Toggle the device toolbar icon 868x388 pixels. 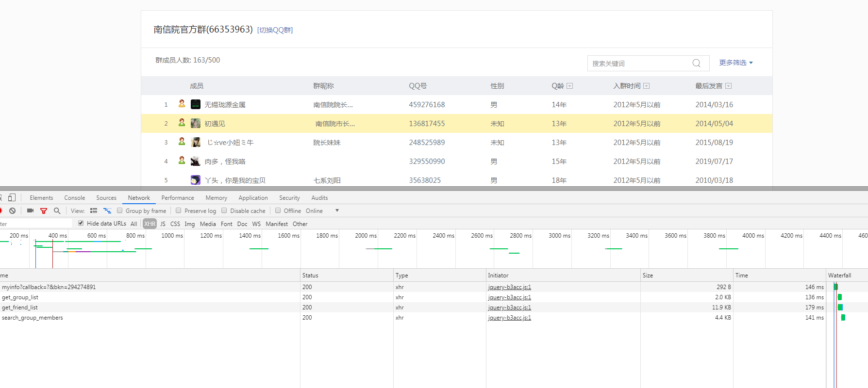[x=12, y=197]
